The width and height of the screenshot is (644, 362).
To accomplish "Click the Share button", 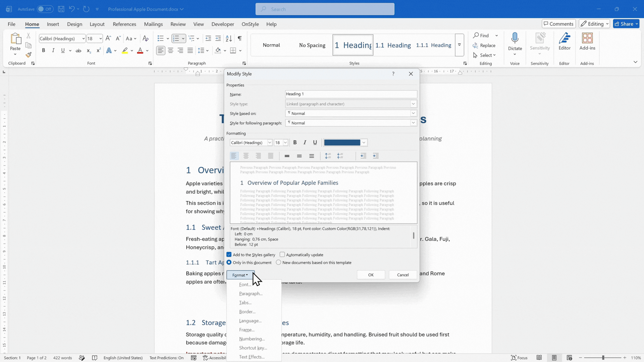I will 626,24.
